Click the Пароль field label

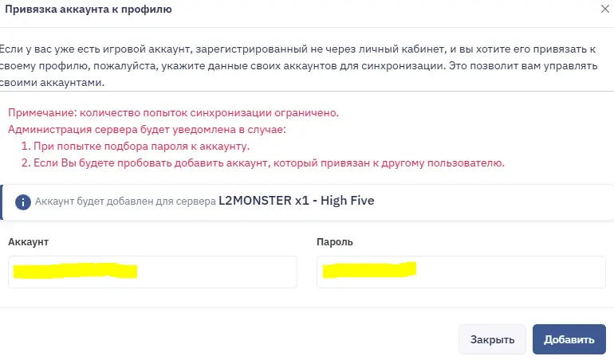[x=334, y=241]
